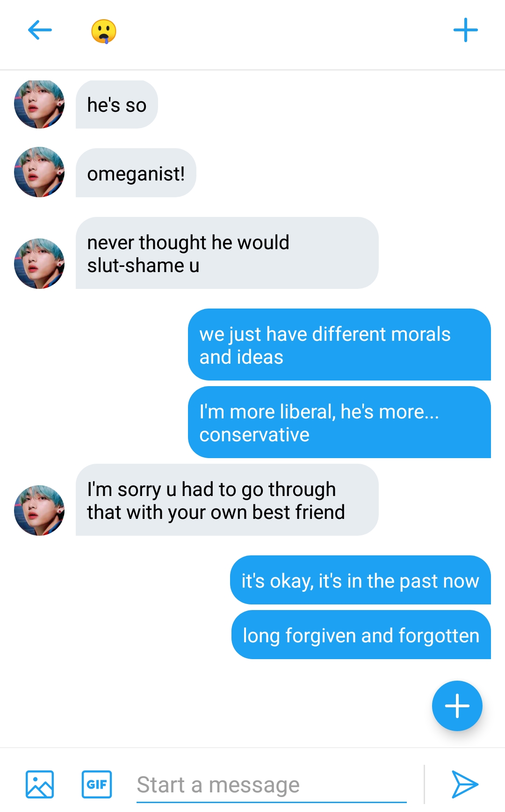This screenshot has height=812, width=505.
Task: Tap the back arrow icon
Action: pos(40,30)
